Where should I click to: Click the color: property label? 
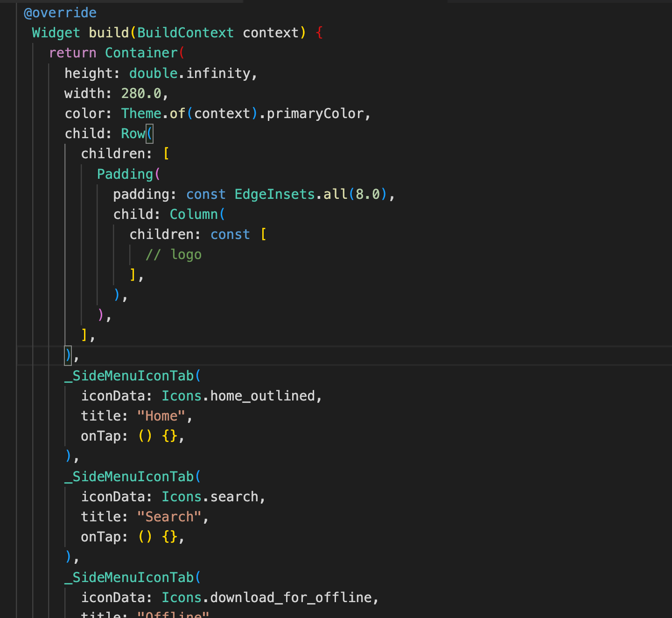click(88, 113)
